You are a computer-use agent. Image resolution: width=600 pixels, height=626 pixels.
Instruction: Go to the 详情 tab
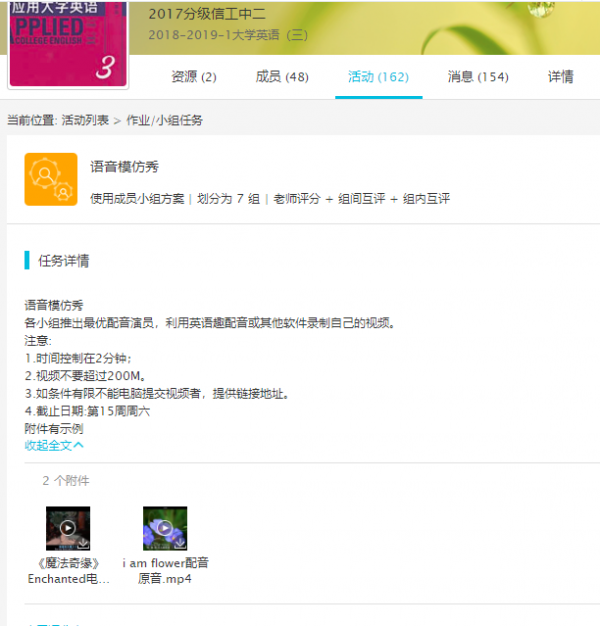coord(561,77)
